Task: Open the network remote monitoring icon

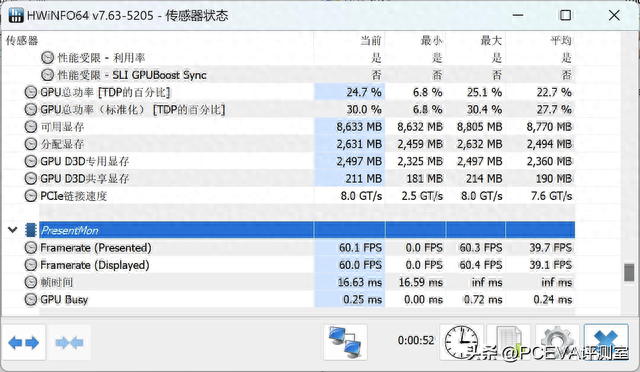Action: pyautogui.click(x=345, y=342)
